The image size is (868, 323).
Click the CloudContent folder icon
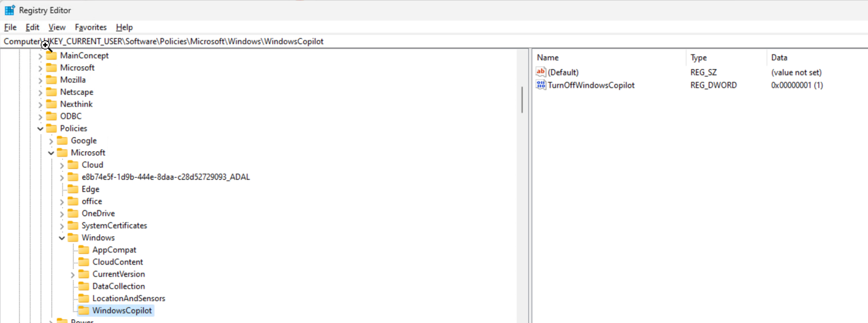pyautogui.click(x=84, y=262)
